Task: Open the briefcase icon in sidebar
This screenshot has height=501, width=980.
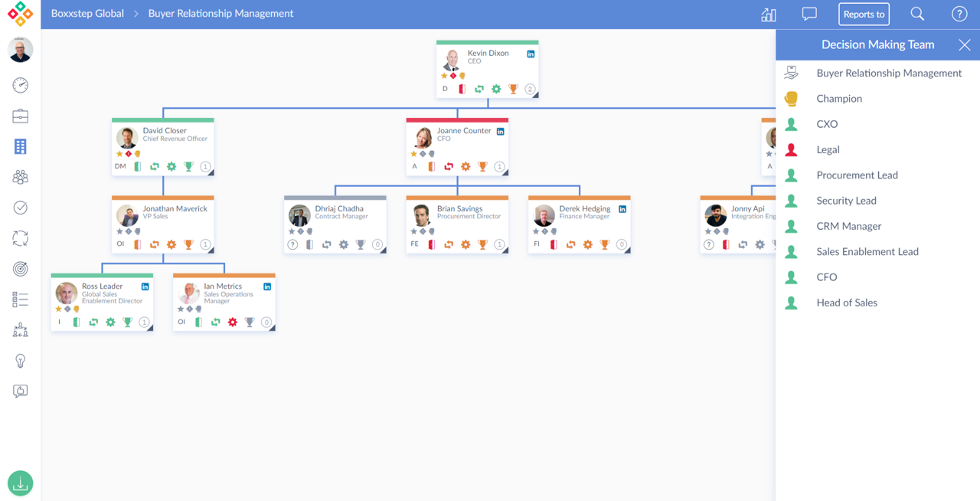Action: pyautogui.click(x=21, y=116)
